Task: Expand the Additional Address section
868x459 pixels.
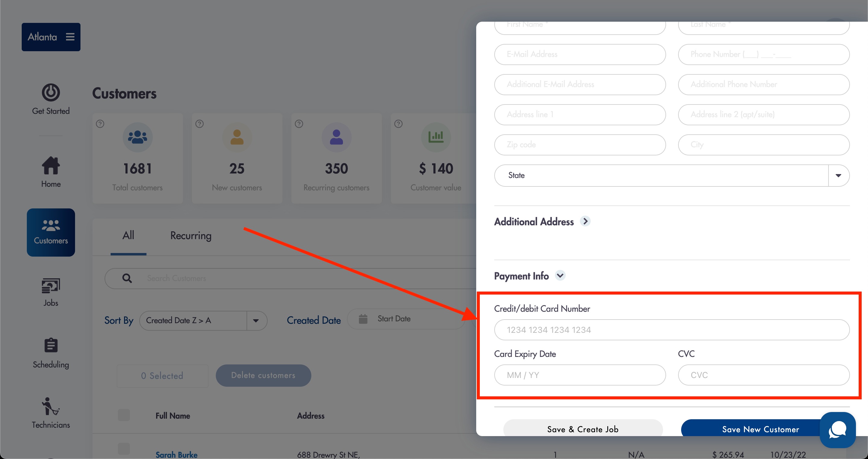Action: point(585,221)
